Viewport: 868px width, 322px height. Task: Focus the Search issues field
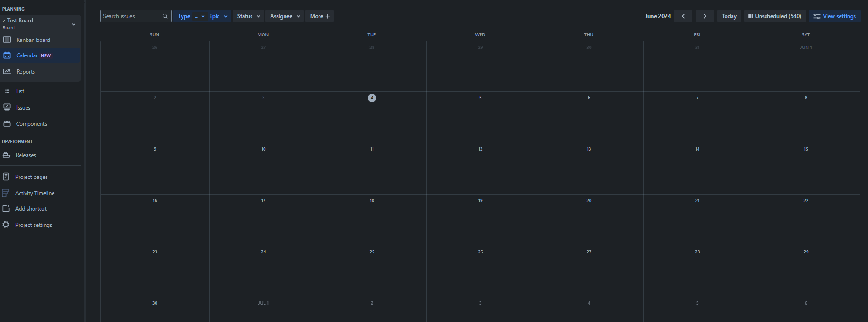tap(136, 16)
